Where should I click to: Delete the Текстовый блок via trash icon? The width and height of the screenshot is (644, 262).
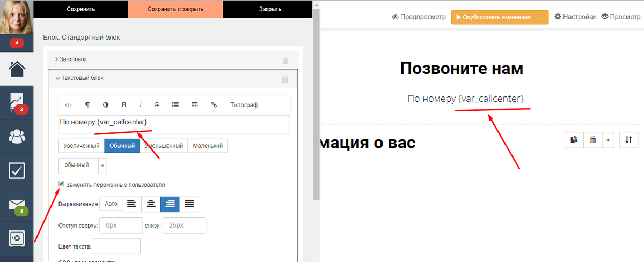pyautogui.click(x=286, y=79)
